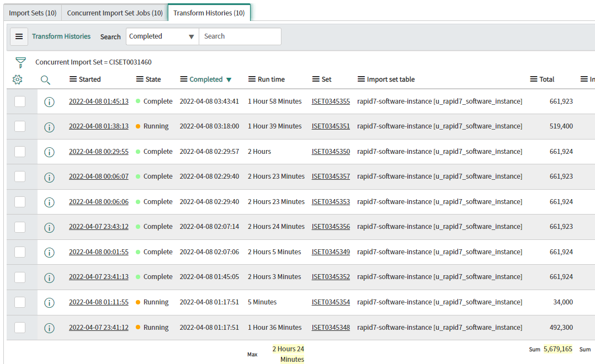Open record started 2022-04-07 23:43:12

pos(99,227)
